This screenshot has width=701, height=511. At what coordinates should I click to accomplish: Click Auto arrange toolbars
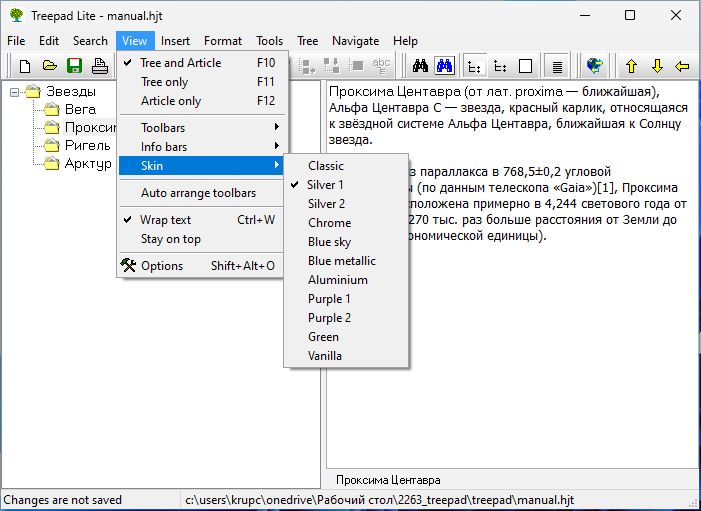(202, 193)
